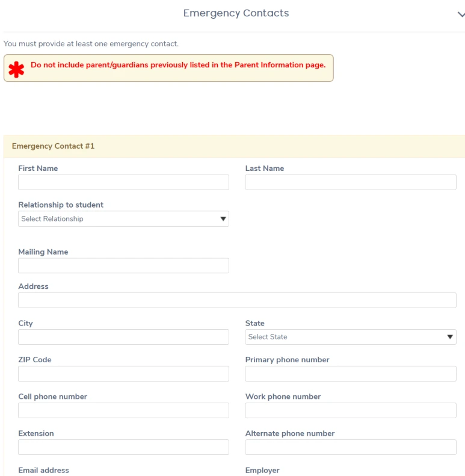Open the Select State dropdown

pos(350,337)
